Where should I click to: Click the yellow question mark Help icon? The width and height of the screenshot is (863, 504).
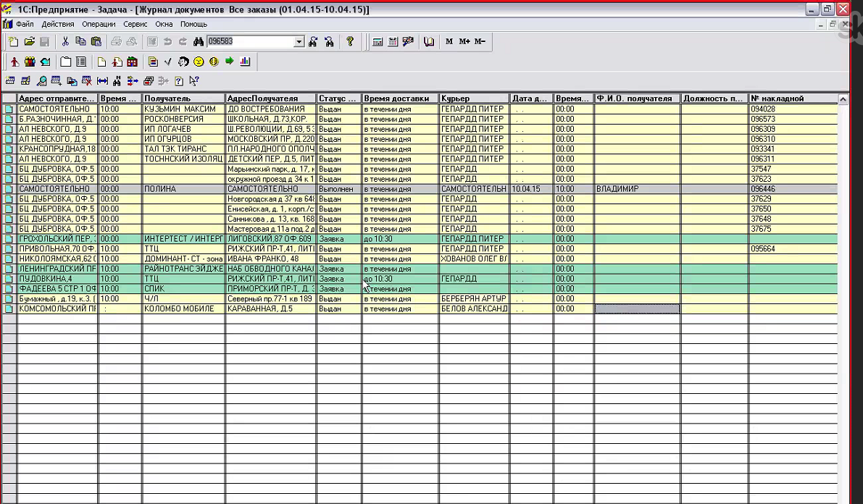[x=350, y=42]
